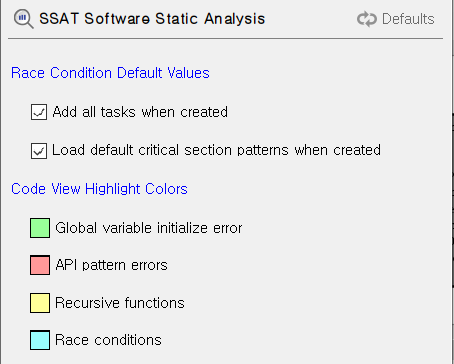
Task: Select the Code View Highlight Colors heading
Action: pos(99,189)
